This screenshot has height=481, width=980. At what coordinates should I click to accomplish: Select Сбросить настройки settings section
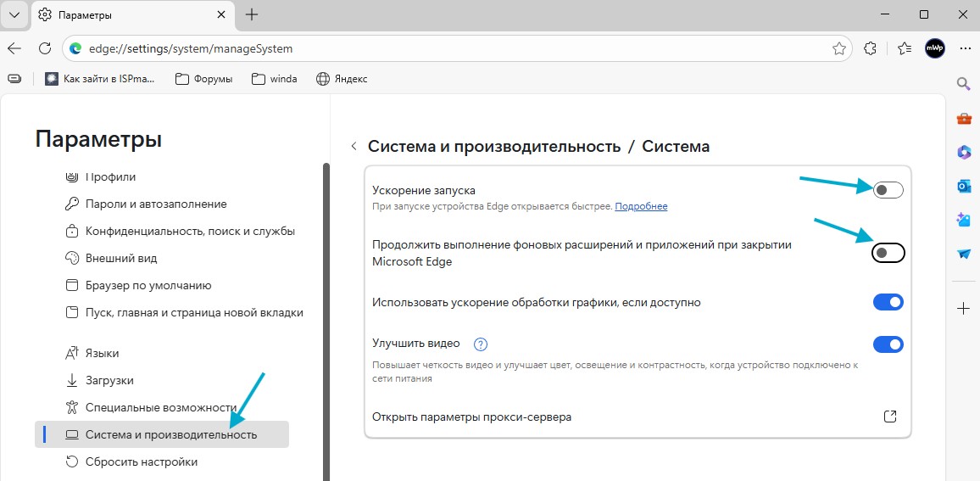[x=162, y=461]
